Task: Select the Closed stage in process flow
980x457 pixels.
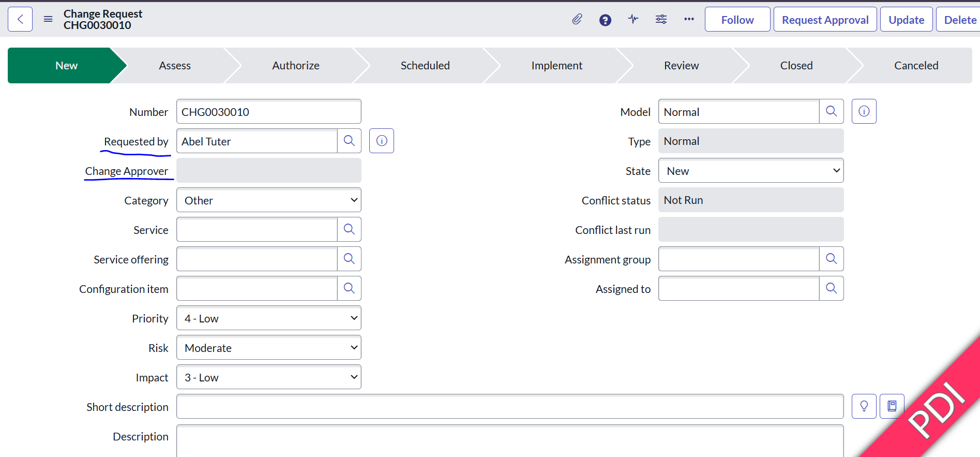Action: 796,65
